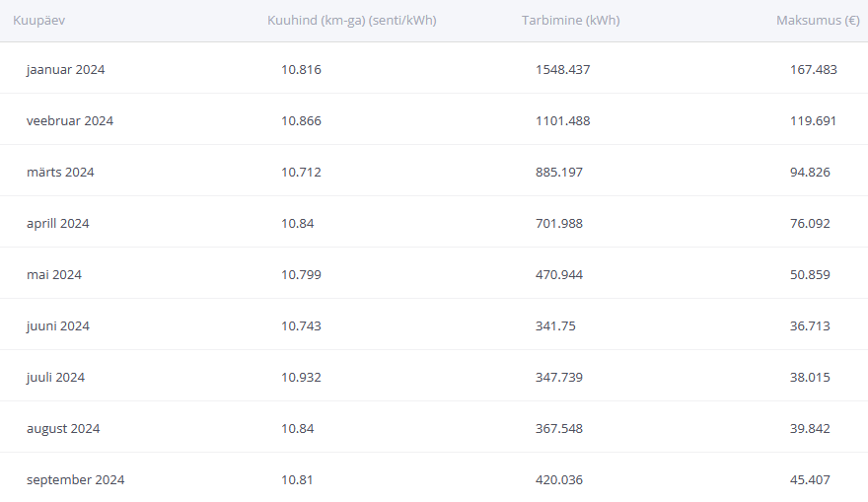
Task: Click the Maksumus (€) column header
Action: (818, 20)
